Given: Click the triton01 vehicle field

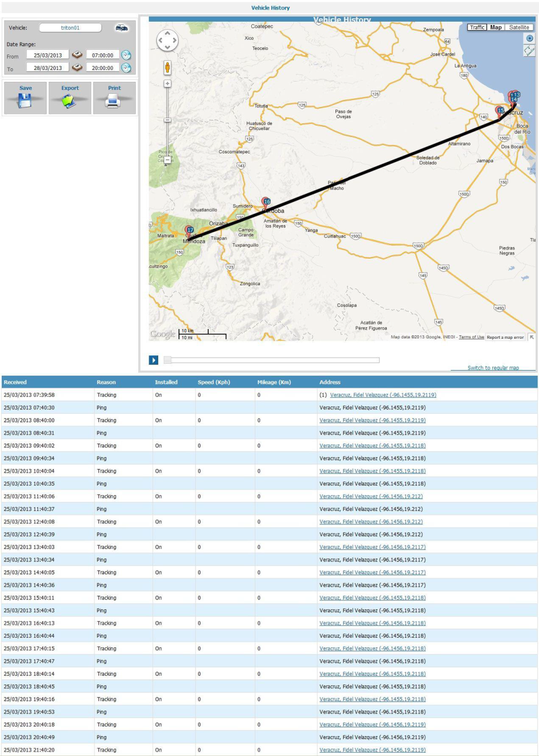Looking at the screenshot, I should point(71,28).
